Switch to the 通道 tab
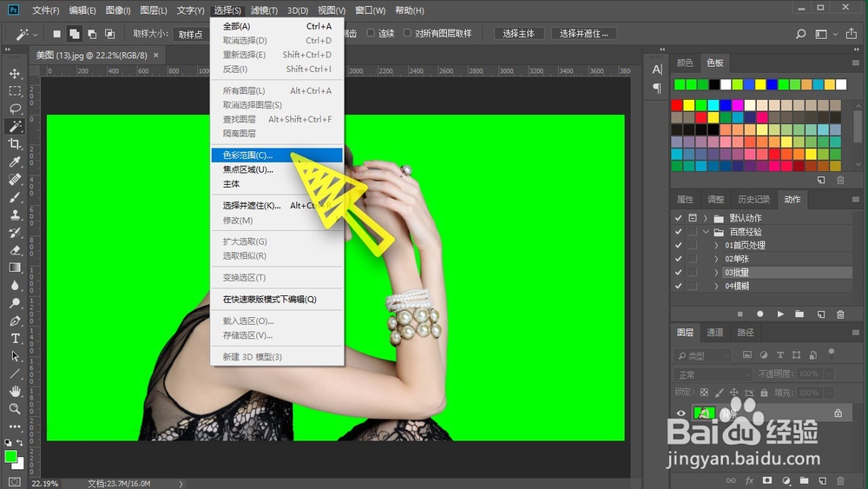868x489 pixels. [714, 333]
